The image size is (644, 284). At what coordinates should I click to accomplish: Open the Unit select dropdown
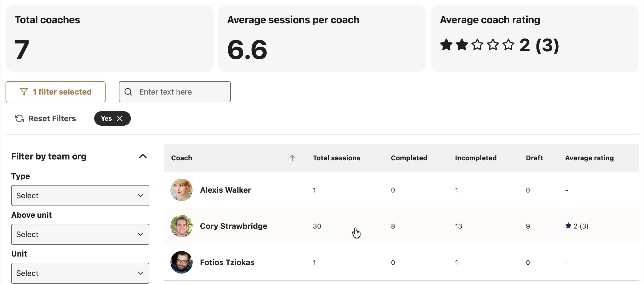tap(80, 273)
